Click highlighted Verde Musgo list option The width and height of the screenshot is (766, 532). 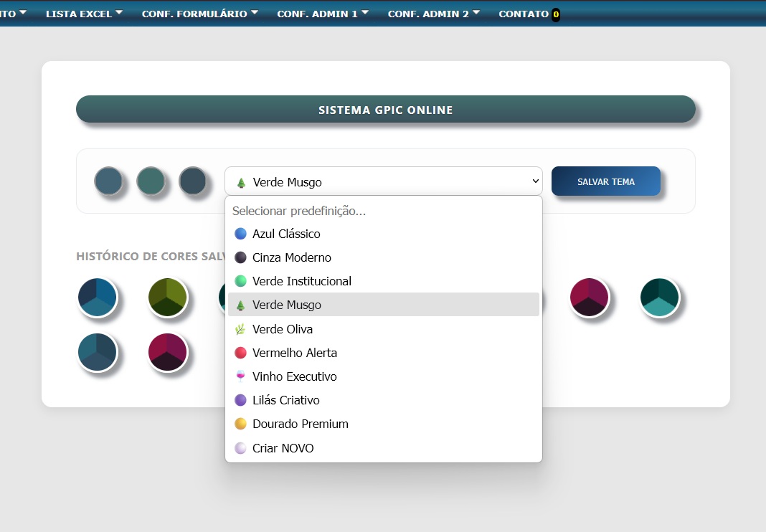pyautogui.click(x=286, y=305)
